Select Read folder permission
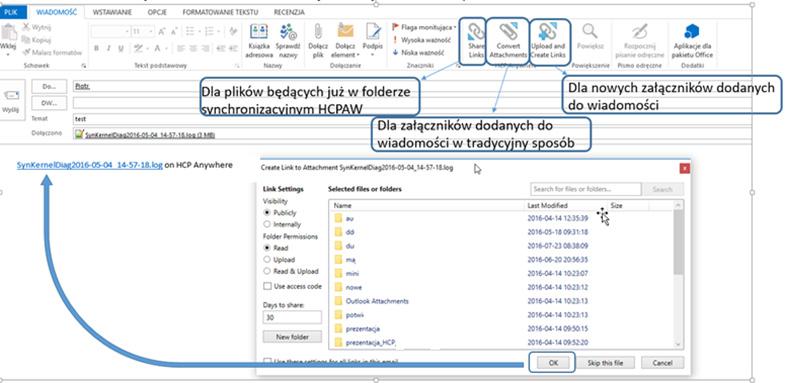Image resolution: width=786 pixels, height=383 pixels. click(267, 248)
